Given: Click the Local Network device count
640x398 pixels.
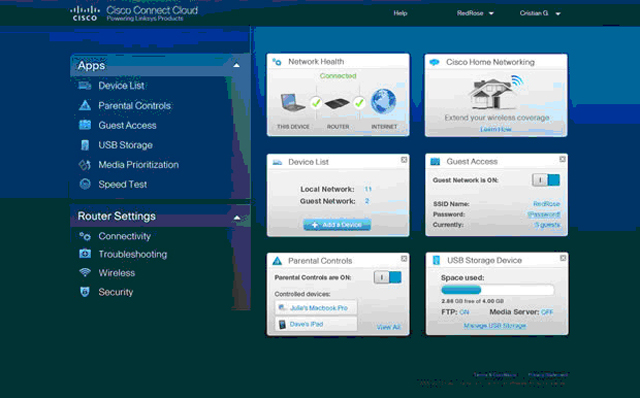Looking at the screenshot, I should [368, 189].
